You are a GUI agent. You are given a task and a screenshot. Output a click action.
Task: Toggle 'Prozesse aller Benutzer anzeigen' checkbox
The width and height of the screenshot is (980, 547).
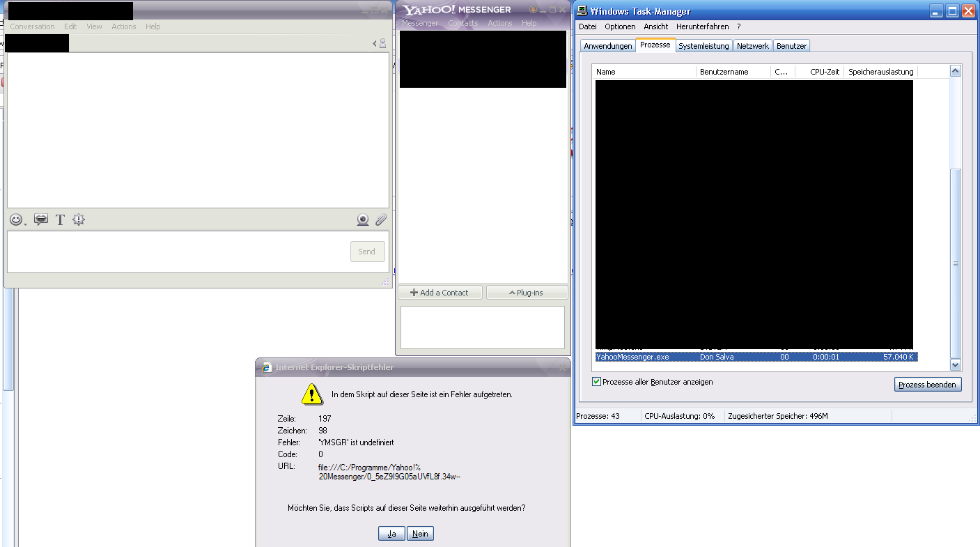pos(596,382)
